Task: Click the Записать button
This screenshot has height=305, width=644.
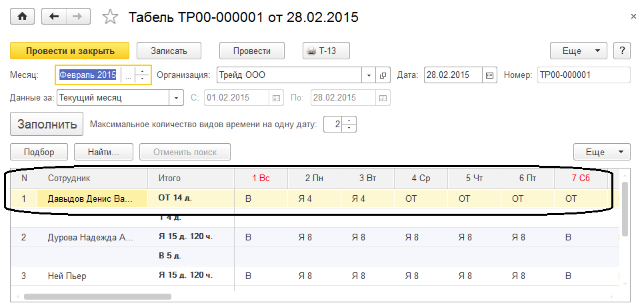Action: [x=169, y=51]
